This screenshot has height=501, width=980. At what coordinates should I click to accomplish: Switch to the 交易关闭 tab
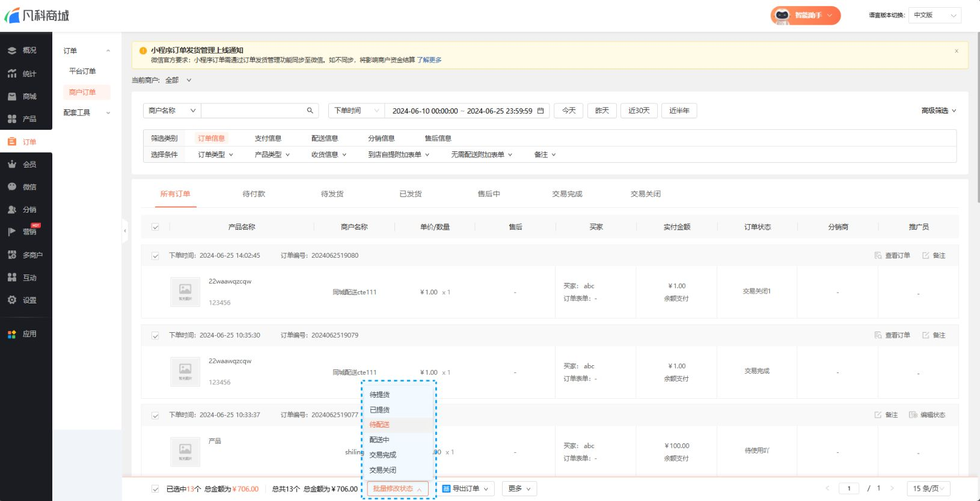(645, 194)
